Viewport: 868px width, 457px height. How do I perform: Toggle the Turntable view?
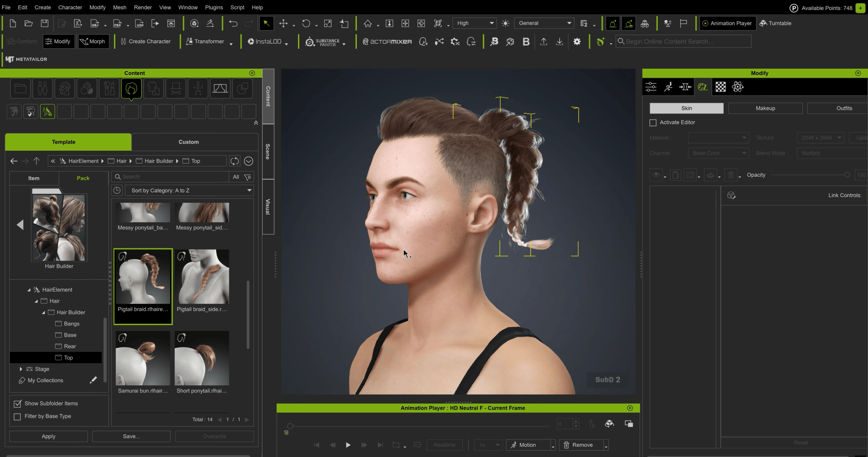coord(775,23)
